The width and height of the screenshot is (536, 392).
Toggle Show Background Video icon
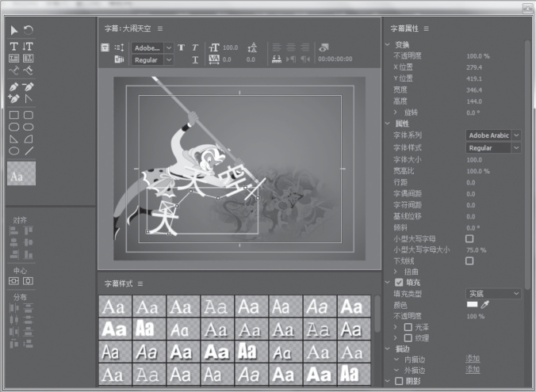[x=324, y=48]
